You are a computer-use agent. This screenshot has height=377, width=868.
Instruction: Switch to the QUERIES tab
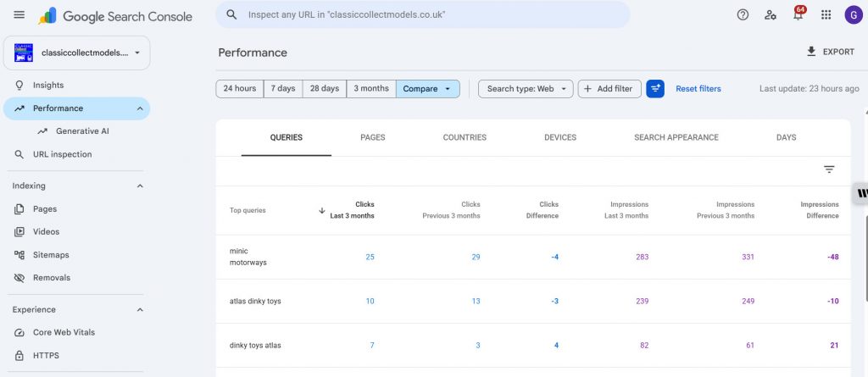(287, 137)
